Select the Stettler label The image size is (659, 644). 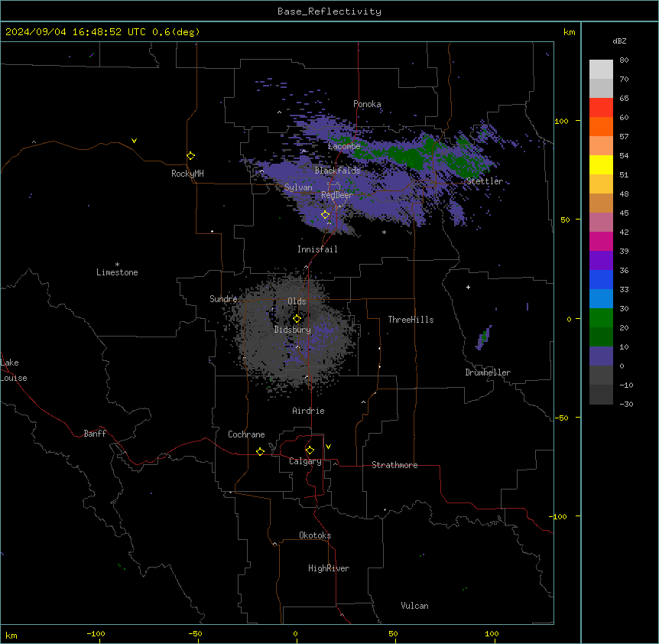[485, 181]
